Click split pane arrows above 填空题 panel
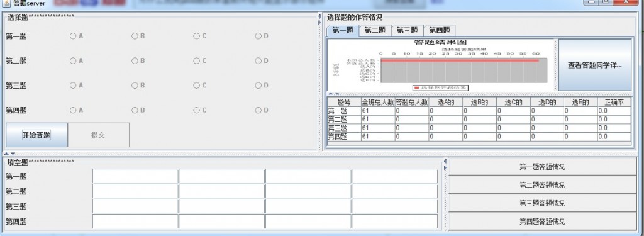644x236 pixels. pos(9,154)
